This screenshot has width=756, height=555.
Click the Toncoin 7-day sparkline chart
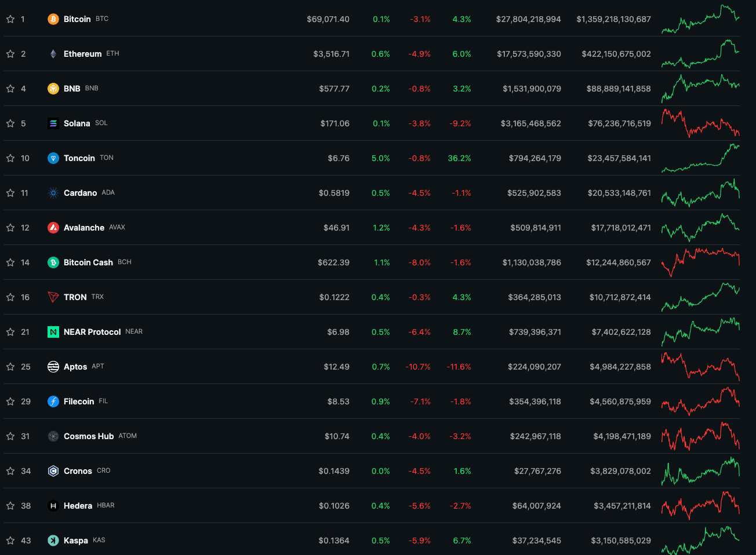click(700, 158)
